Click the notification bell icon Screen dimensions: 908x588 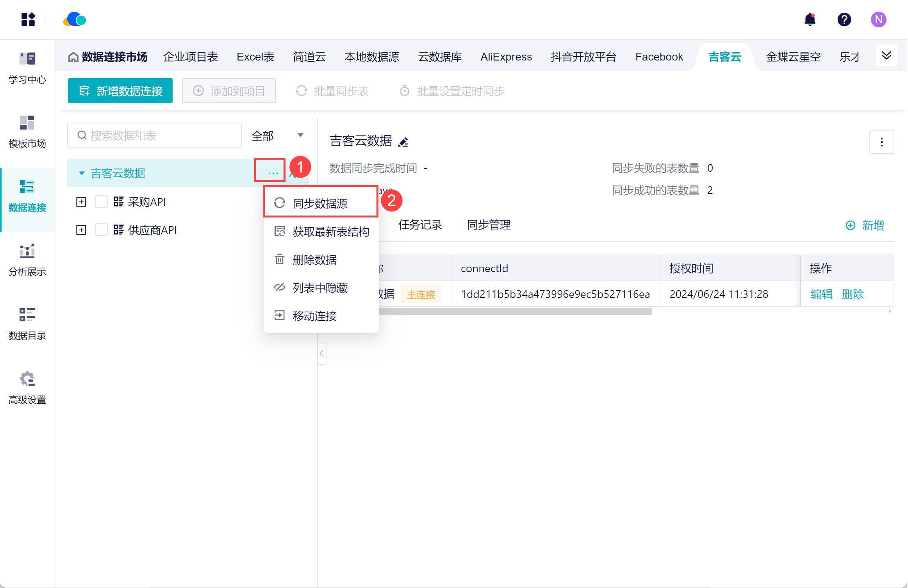(x=810, y=20)
